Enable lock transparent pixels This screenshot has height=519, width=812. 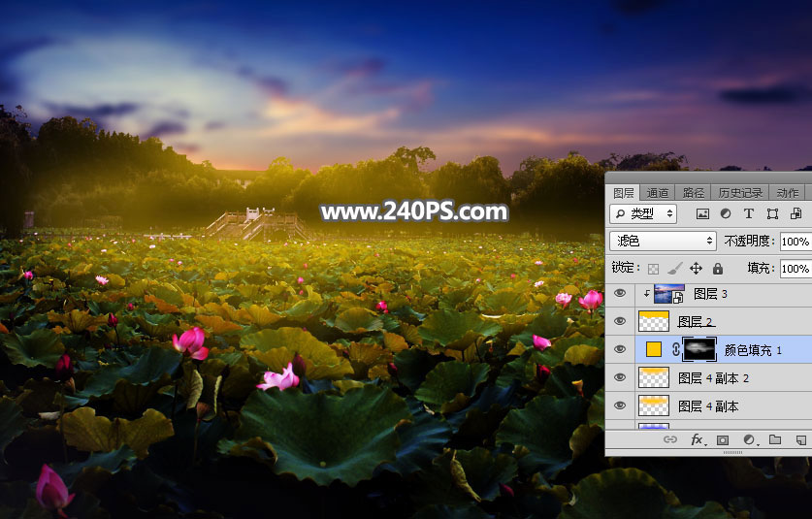(654, 269)
